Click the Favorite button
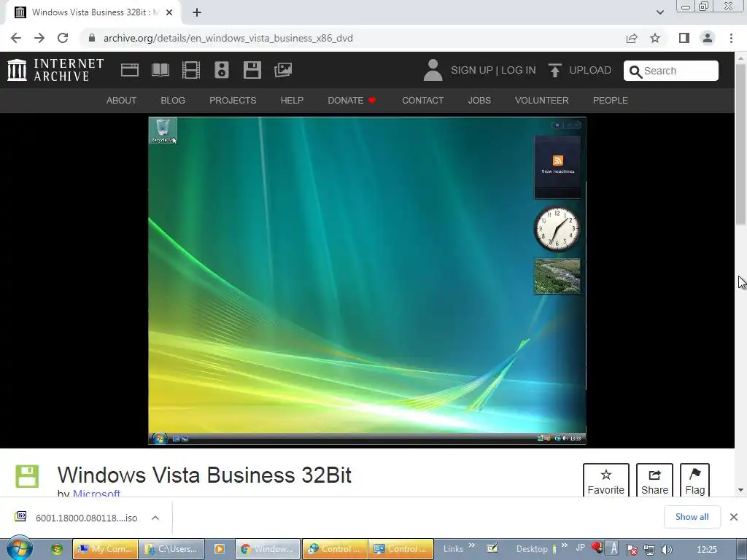Screen dimensions: 747x560 click(606, 480)
